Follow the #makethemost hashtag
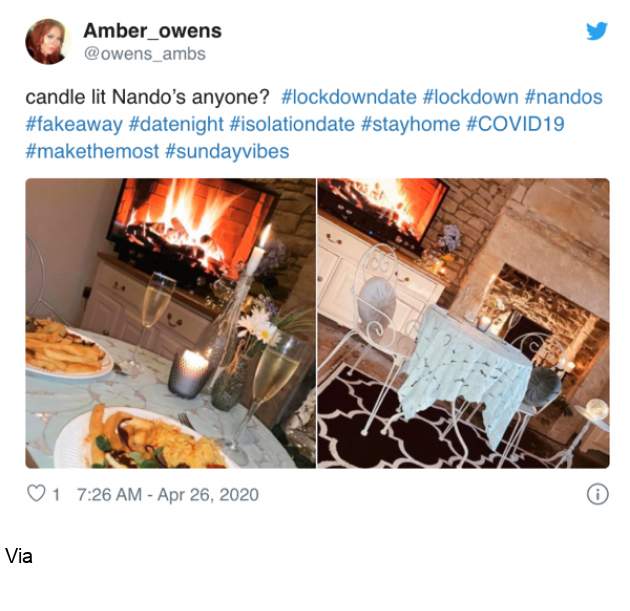 pos(92,151)
